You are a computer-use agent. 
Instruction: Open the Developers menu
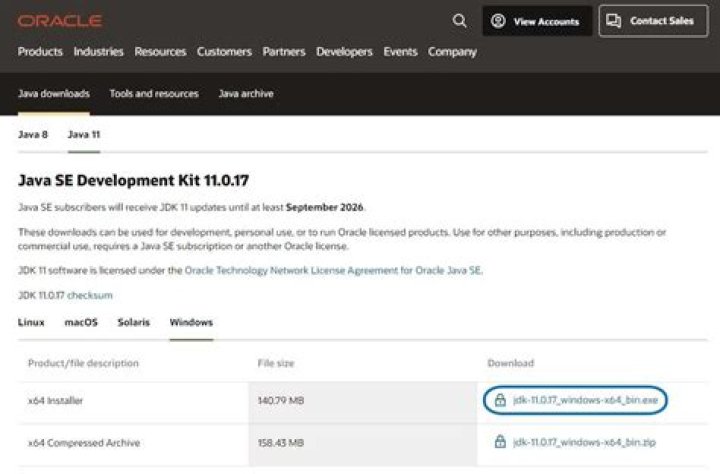pos(344,51)
